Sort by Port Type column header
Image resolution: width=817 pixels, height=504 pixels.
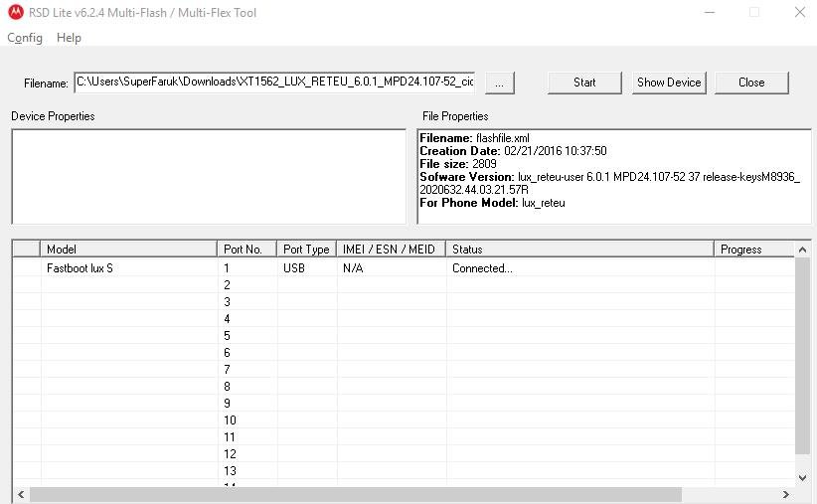(306, 250)
